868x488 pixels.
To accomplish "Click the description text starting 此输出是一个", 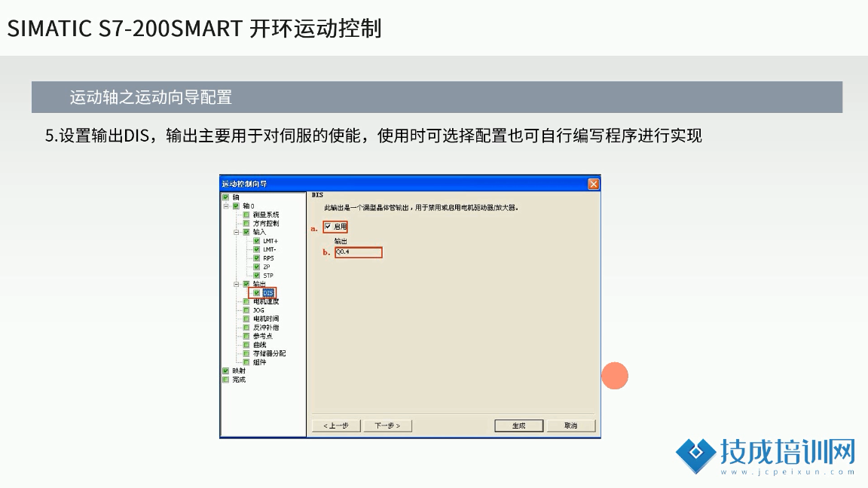I will [x=421, y=208].
